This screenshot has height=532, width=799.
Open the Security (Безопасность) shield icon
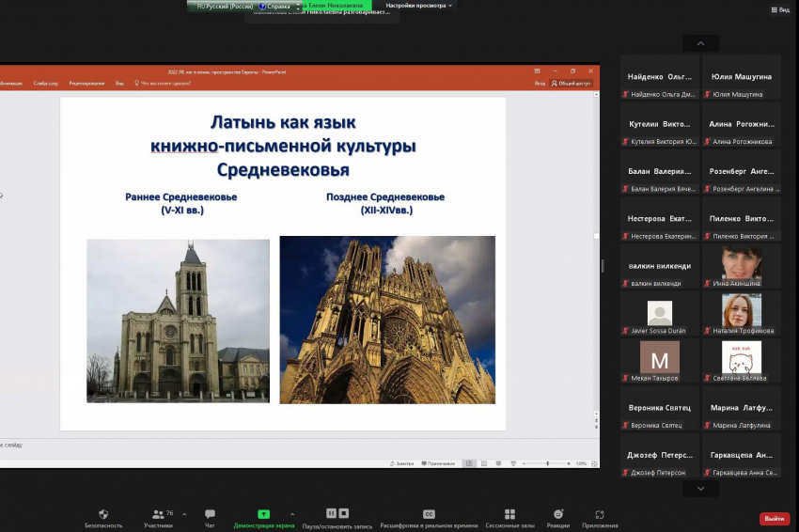103,514
